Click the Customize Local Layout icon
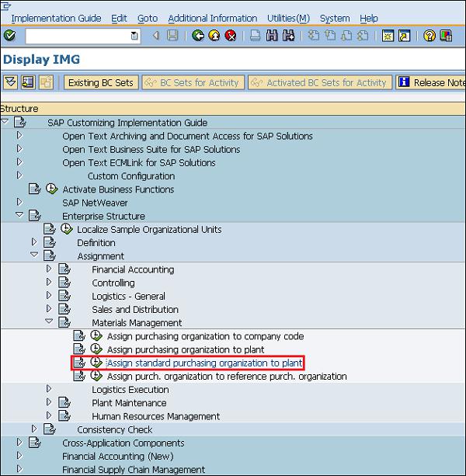Viewport: 466px width, 476px height. tap(446, 36)
